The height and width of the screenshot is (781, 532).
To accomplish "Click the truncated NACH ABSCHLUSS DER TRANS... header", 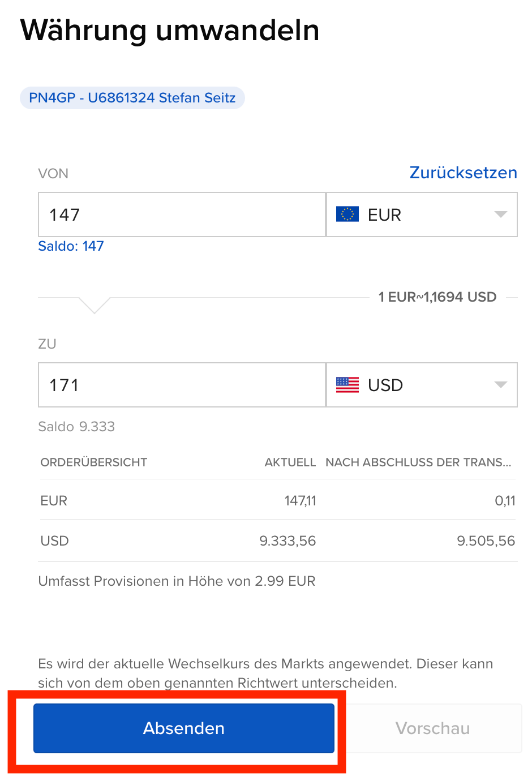I will coord(418,462).
